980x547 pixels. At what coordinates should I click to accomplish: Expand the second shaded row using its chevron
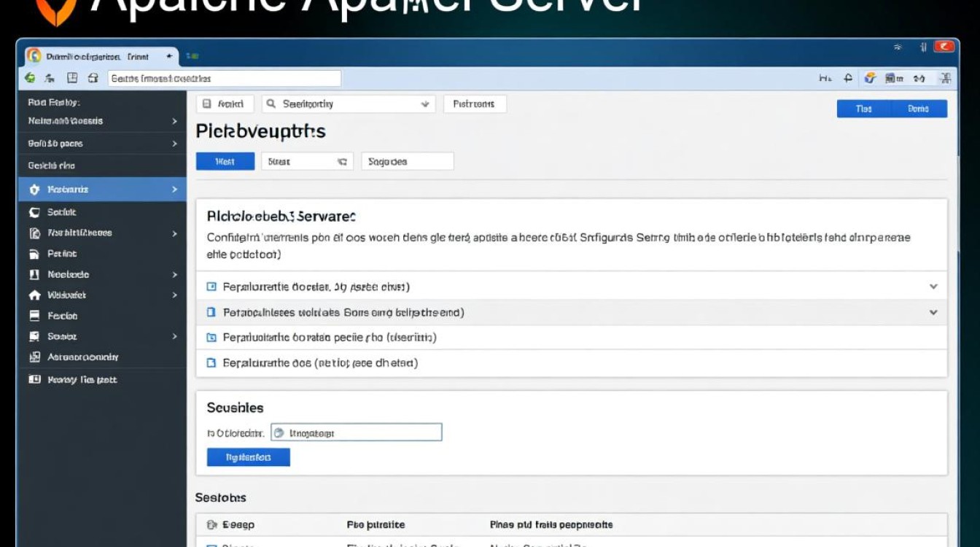[933, 312]
